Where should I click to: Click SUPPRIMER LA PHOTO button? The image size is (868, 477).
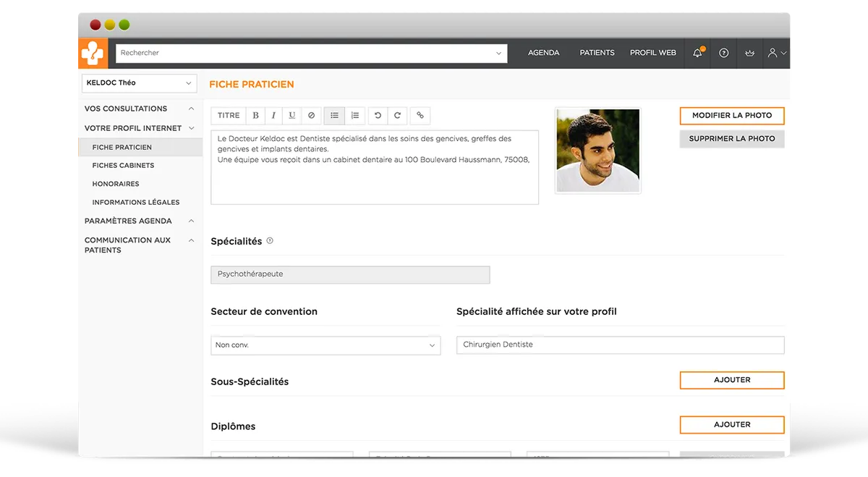[x=732, y=139]
